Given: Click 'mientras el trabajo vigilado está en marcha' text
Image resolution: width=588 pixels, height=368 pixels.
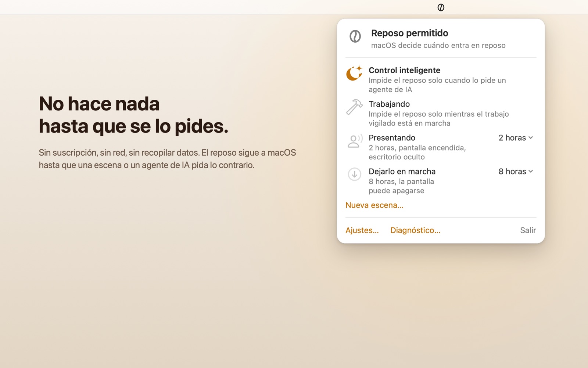Looking at the screenshot, I should (x=439, y=118).
